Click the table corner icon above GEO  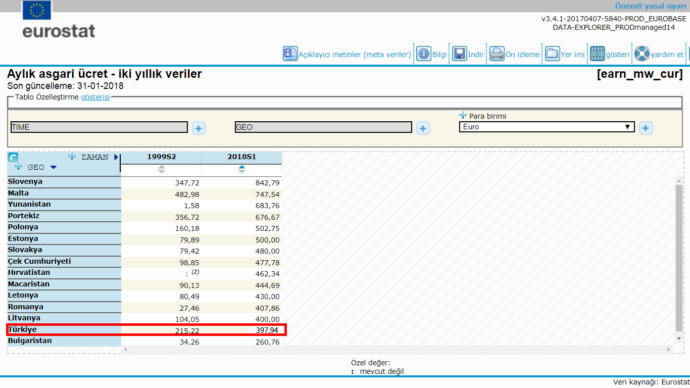click(x=13, y=157)
